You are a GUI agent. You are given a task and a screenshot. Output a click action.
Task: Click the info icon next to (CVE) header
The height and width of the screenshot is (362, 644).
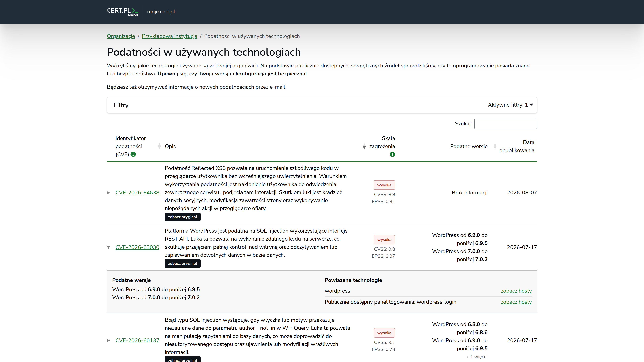pyautogui.click(x=133, y=154)
